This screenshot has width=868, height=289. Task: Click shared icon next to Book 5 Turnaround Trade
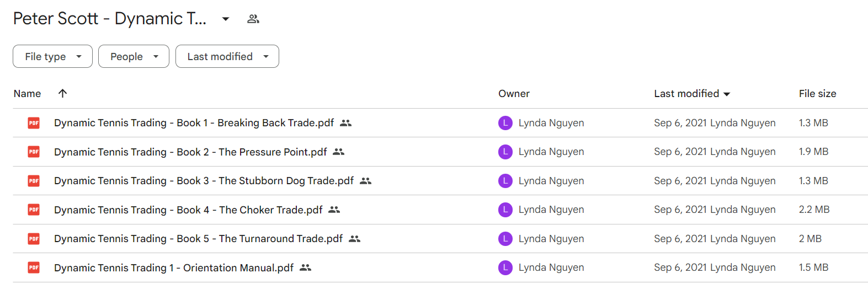[x=355, y=239]
